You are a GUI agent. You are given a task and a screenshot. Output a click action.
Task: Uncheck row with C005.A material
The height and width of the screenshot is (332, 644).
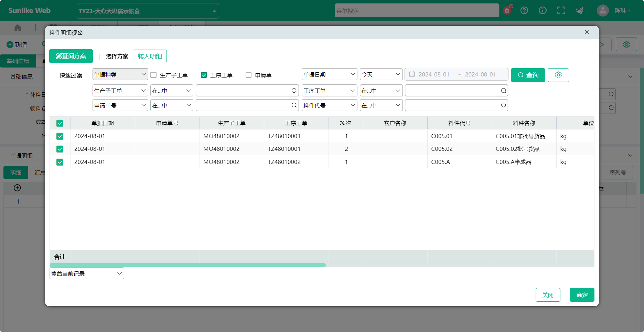click(60, 162)
